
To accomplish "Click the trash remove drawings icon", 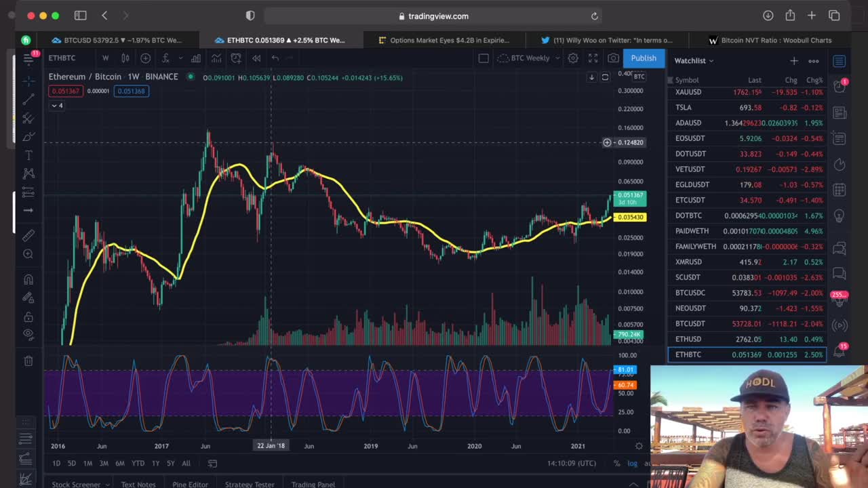I will coord(28,361).
